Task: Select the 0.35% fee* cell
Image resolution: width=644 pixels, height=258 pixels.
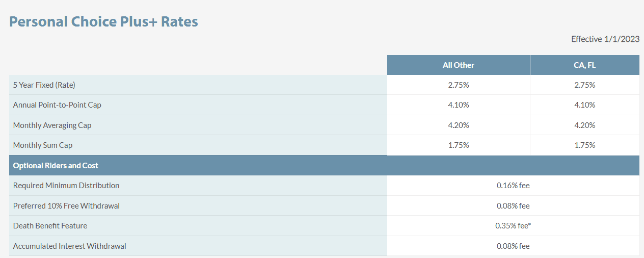Action: click(x=513, y=226)
